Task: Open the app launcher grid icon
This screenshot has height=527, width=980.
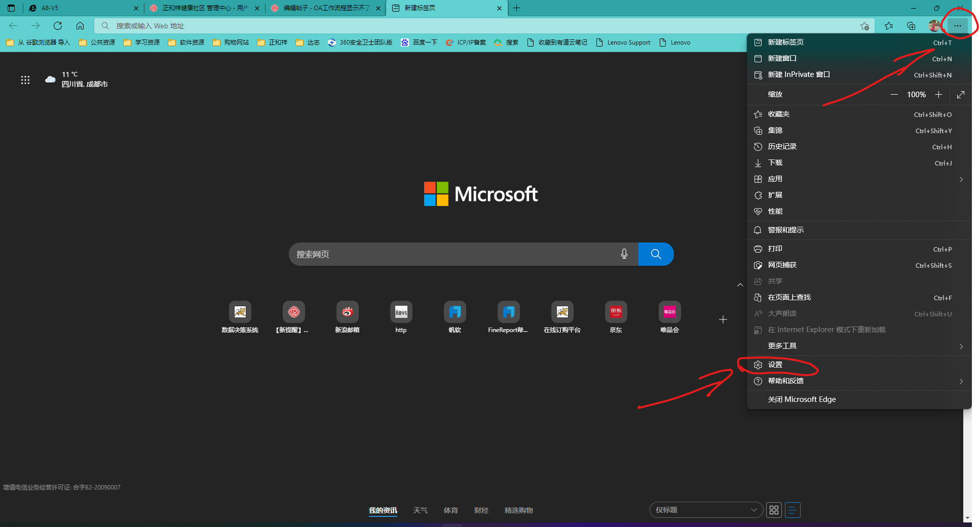Action: click(25, 80)
